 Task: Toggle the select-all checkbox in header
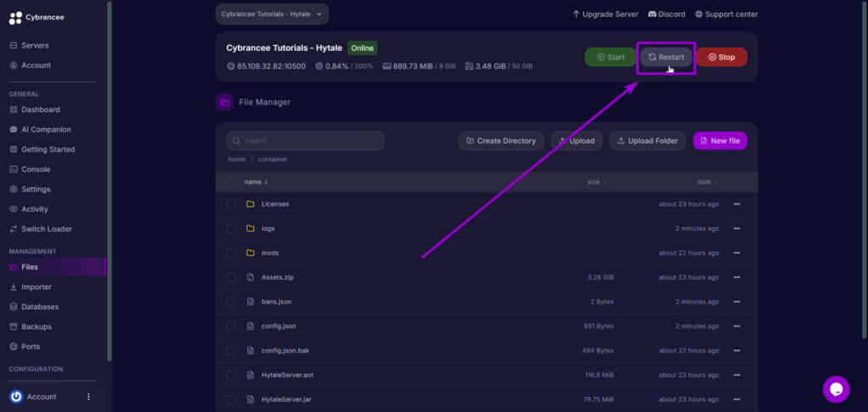tap(231, 182)
